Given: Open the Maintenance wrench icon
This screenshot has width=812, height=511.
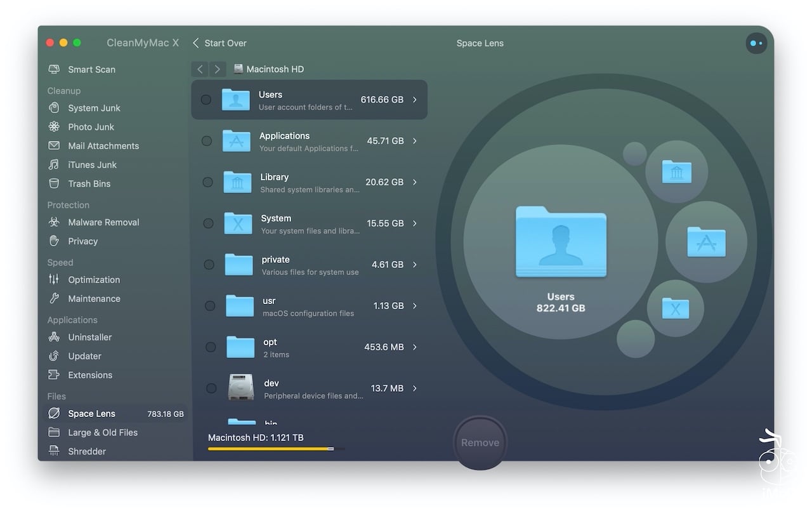Looking at the screenshot, I should (54, 298).
